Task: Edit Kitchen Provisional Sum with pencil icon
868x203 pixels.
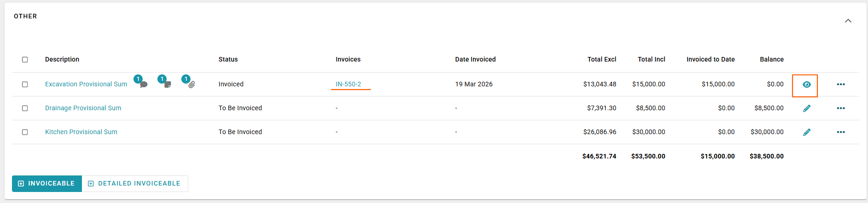Action: coord(806,132)
